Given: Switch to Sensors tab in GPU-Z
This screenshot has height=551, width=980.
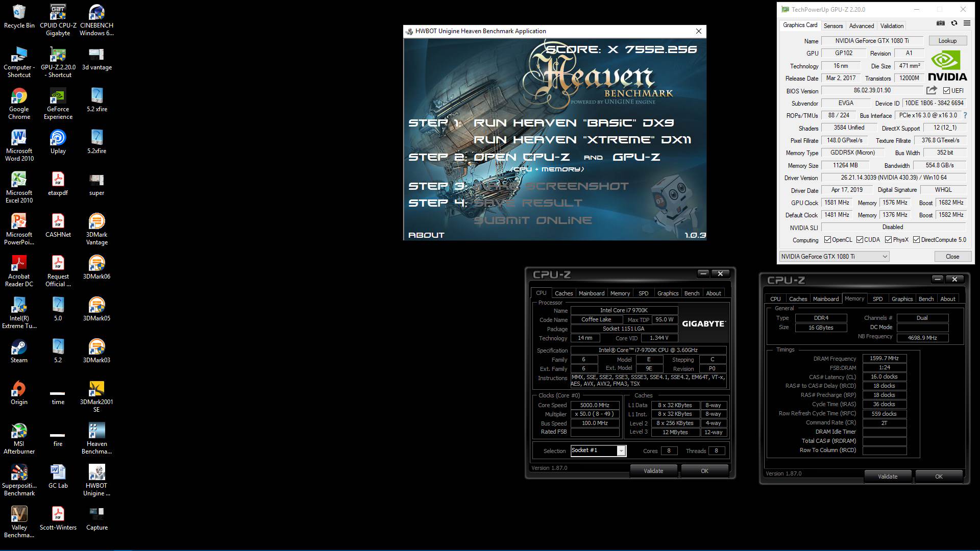Looking at the screenshot, I should [x=833, y=26].
